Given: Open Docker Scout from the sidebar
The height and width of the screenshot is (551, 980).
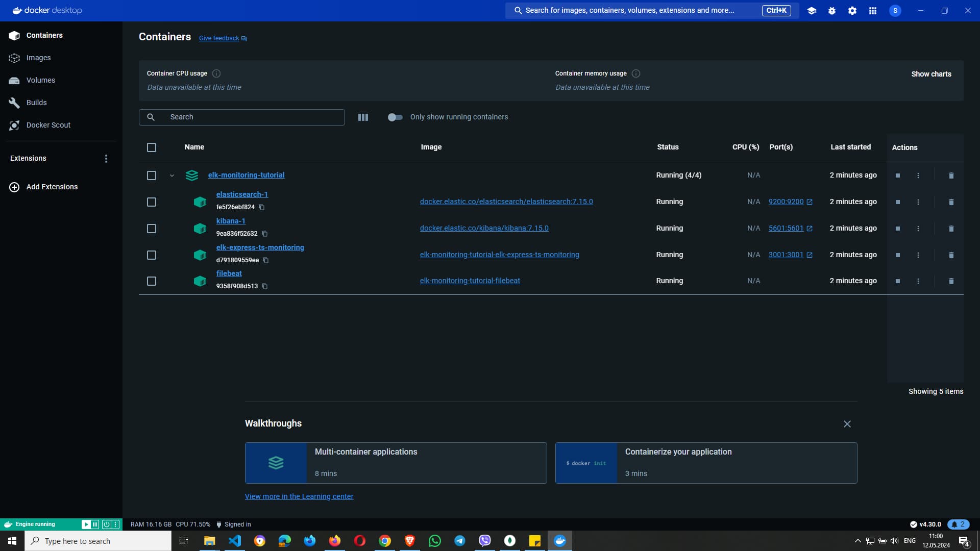Looking at the screenshot, I should click(48, 125).
